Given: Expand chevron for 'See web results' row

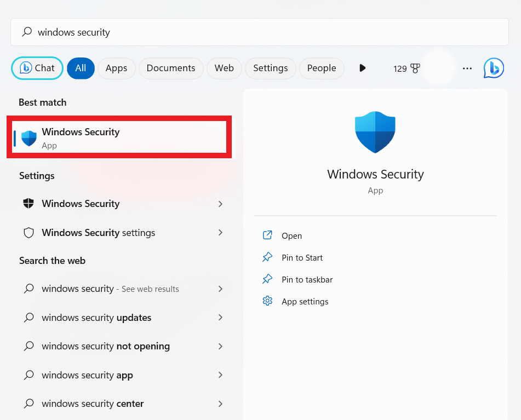Looking at the screenshot, I should point(220,289).
